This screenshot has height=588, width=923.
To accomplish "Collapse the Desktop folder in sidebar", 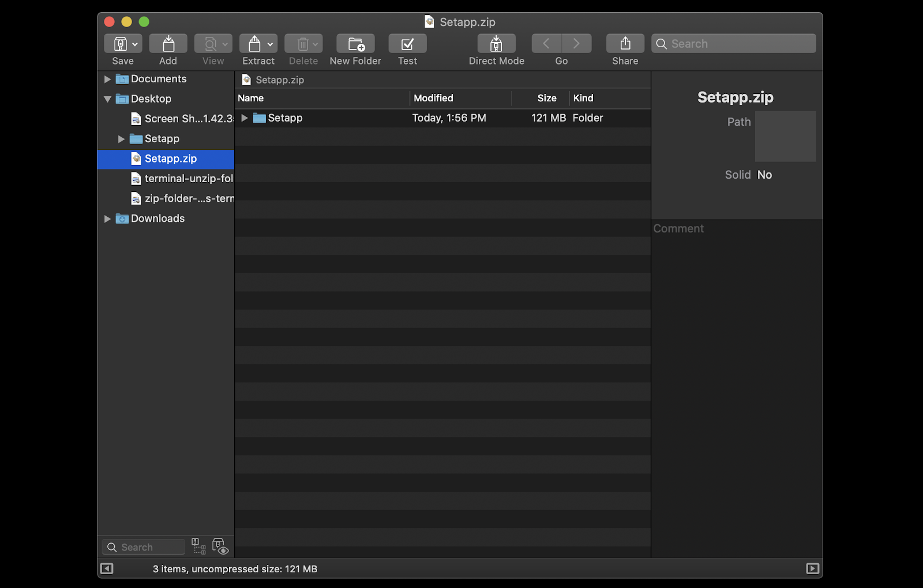I will click(107, 99).
